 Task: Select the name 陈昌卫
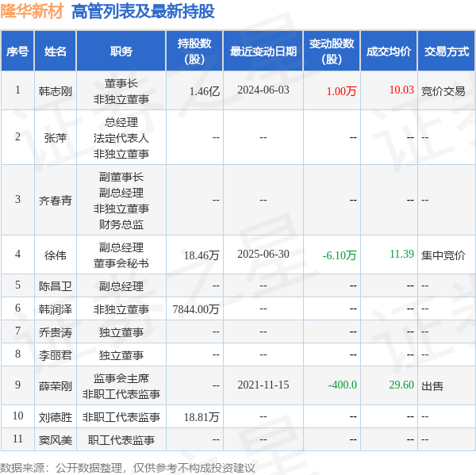tap(56, 286)
